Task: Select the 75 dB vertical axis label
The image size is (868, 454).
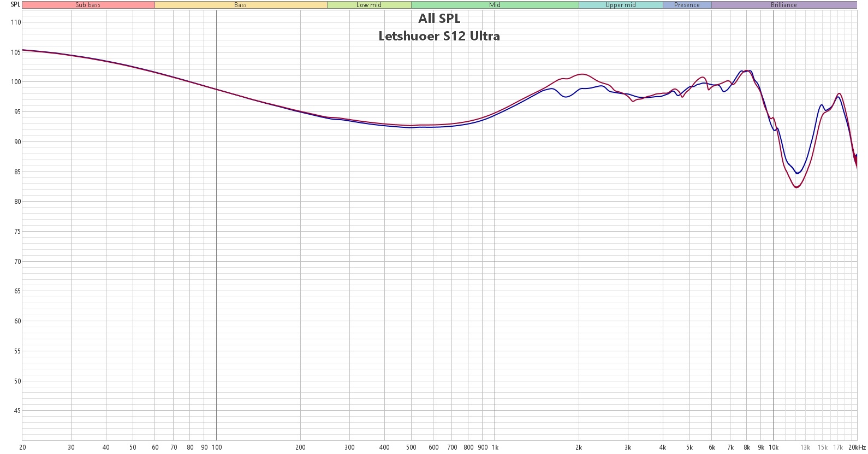Action: click(x=17, y=232)
